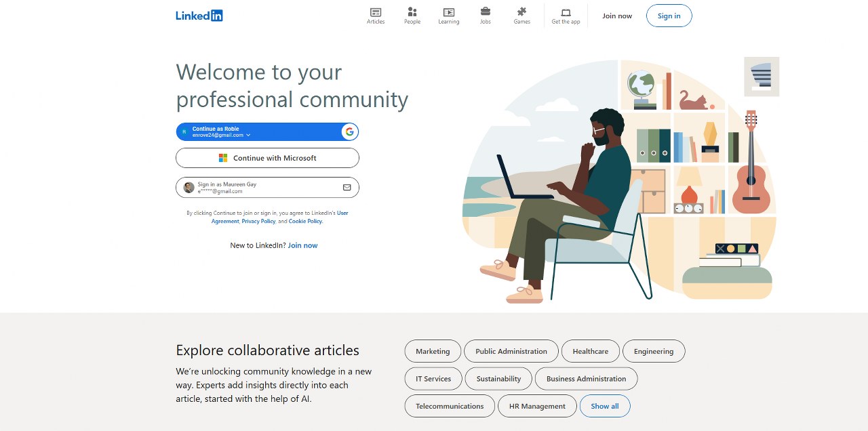Click the Get the app laptop icon
This screenshot has width=868, height=431.
pyautogui.click(x=566, y=12)
